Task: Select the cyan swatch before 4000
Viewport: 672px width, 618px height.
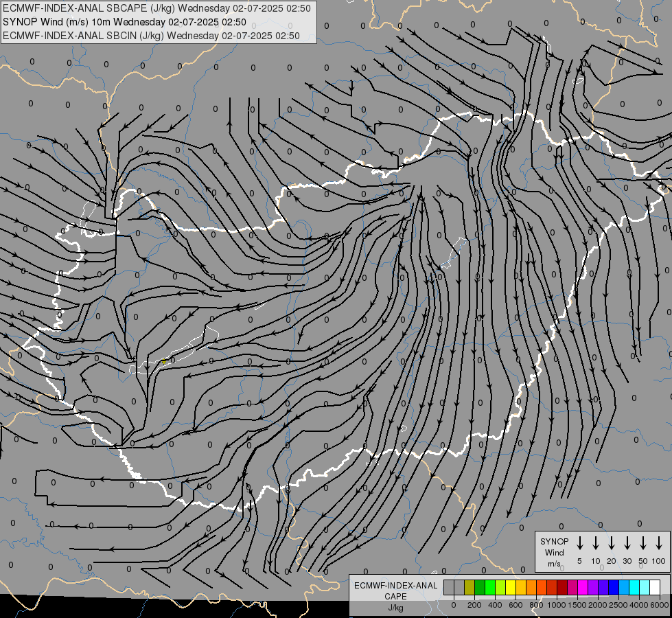Action: pyautogui.click(x=635, y=587)
